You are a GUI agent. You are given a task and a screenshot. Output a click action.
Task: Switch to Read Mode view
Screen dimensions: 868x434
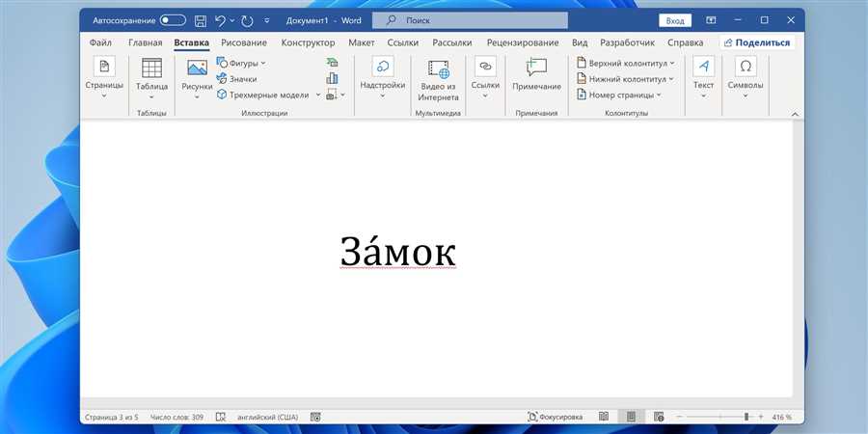(604, 417)
